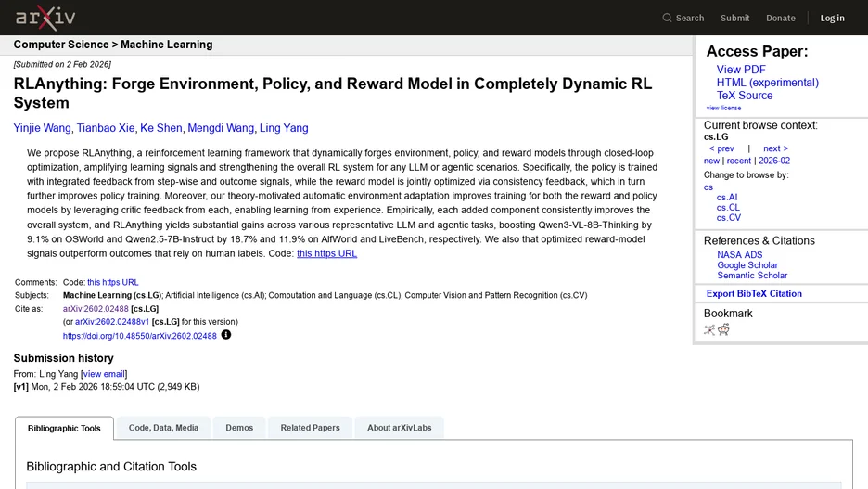The image size is (868, 489).
Task: Open Semantic Scholar link
Action: coord(752,276)
